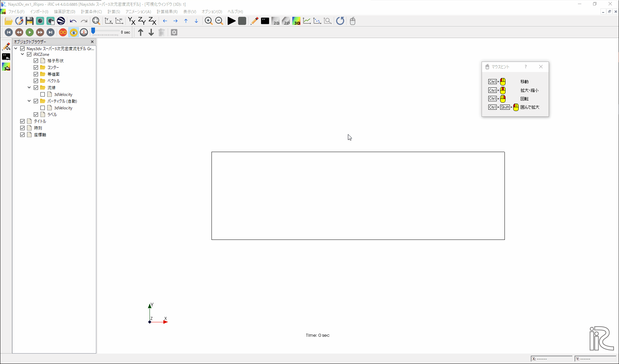This screenshot has height=364, width=619.
Task: Uncheck the 格子形状 checkbox
Action: click(36, 61)
